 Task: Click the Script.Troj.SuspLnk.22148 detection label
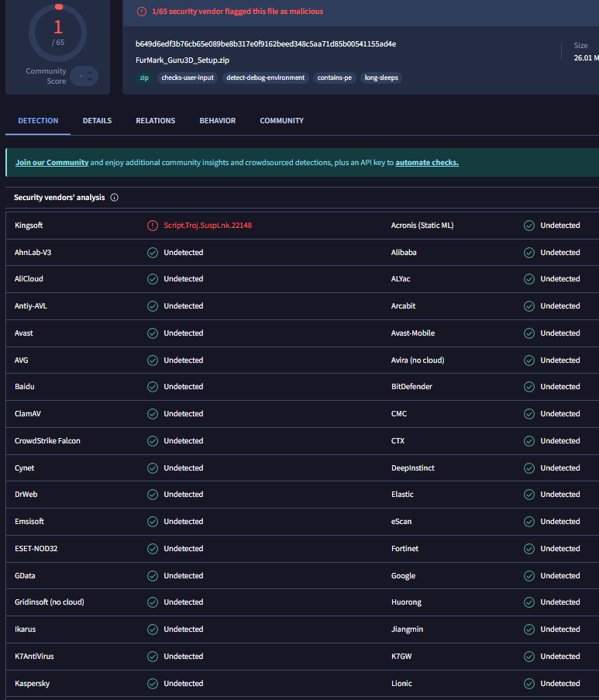coord(208,226)
